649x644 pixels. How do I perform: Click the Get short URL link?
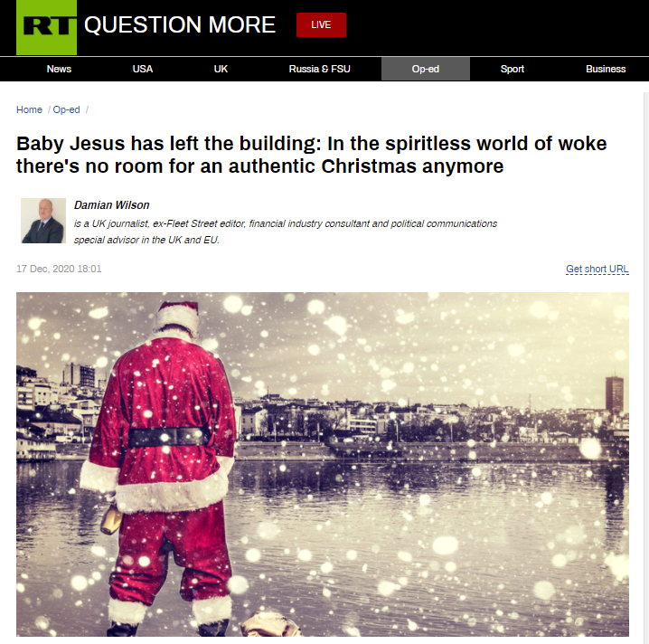point(597,269)
